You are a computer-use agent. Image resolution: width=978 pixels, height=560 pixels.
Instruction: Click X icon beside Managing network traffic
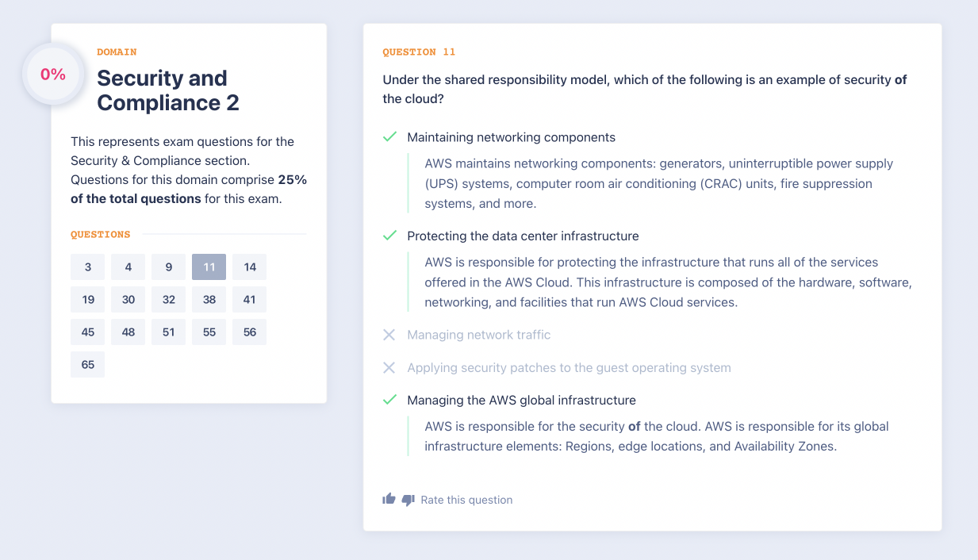coord(389,335)
